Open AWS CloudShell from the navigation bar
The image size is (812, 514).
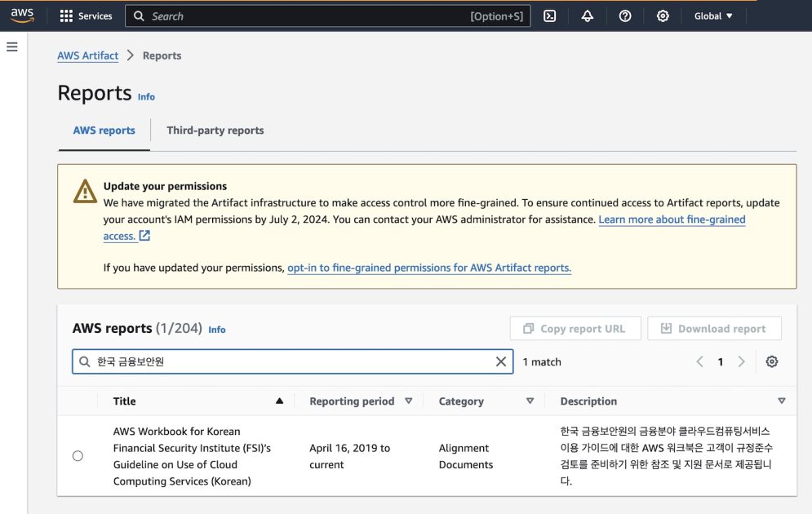[x=549, y=16]
